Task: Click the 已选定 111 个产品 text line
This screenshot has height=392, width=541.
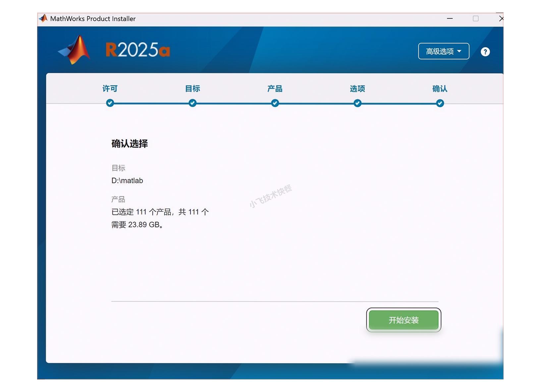Action: pyautogui.click(x=160, y=212)
